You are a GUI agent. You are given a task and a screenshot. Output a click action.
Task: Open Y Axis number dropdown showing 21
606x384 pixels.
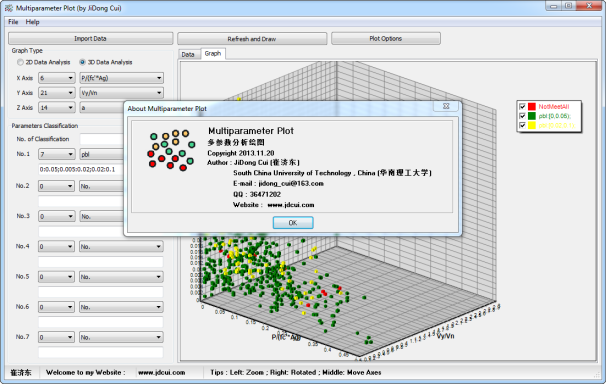56,93
